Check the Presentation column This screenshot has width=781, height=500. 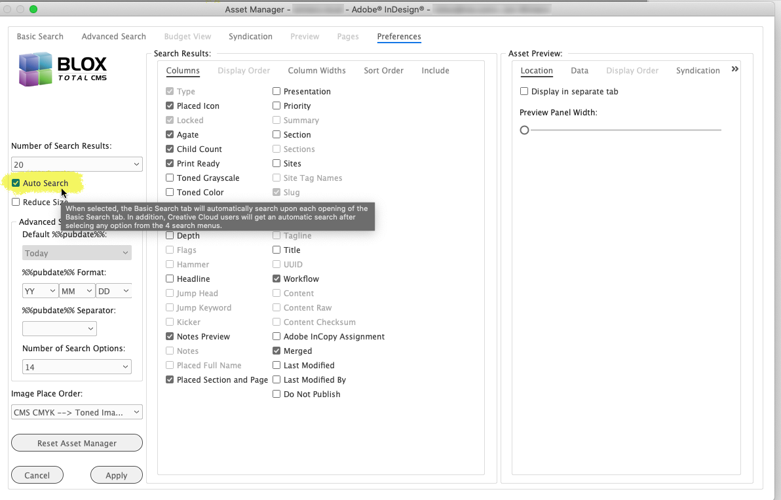pyautogui.click(x=276, y=92)
